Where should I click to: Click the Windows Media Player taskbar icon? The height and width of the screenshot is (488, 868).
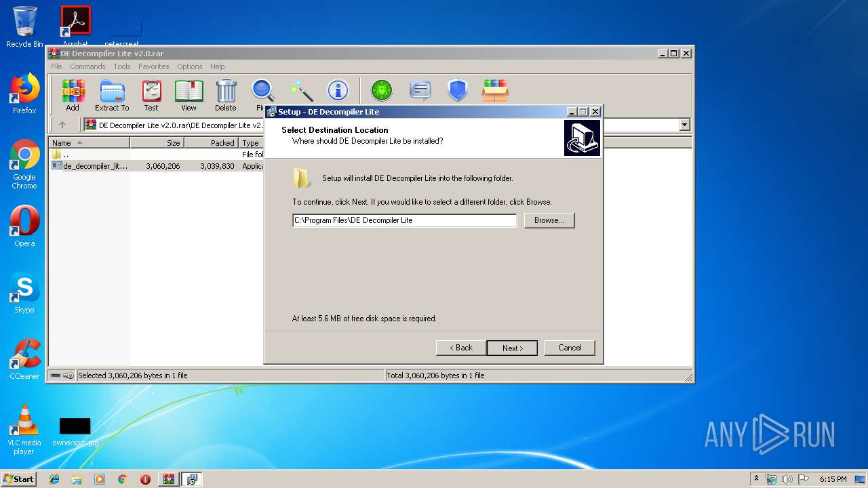tap(100, 479)
